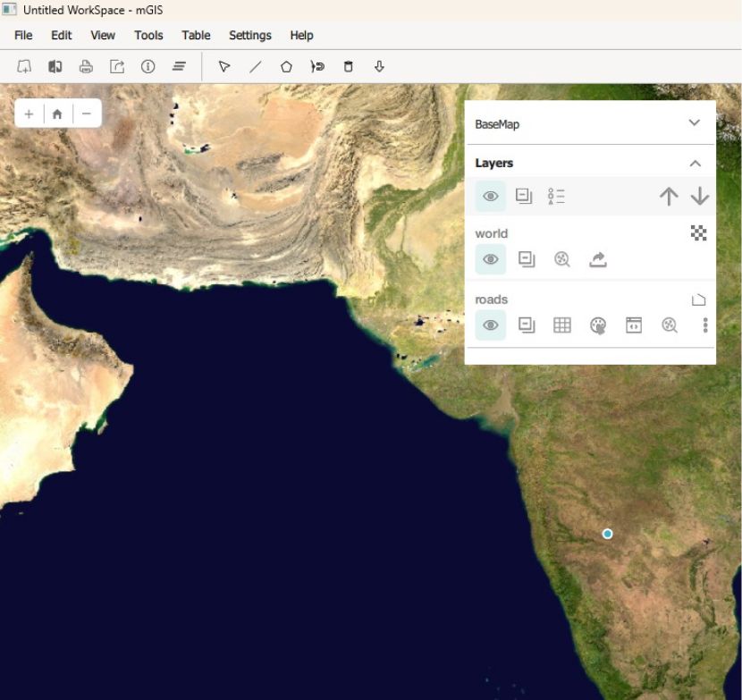Collapse the Layers panel section
The width and height of the screenshot is (742, 700).
pos(695,164)
